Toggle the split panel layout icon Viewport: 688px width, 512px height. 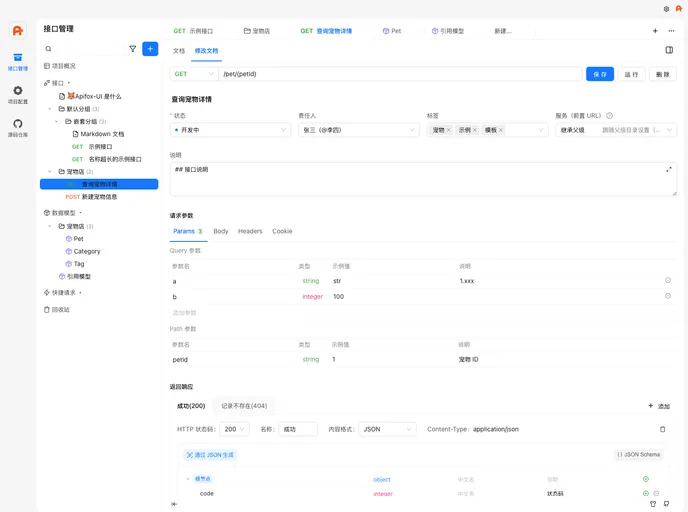click(669, 50)
